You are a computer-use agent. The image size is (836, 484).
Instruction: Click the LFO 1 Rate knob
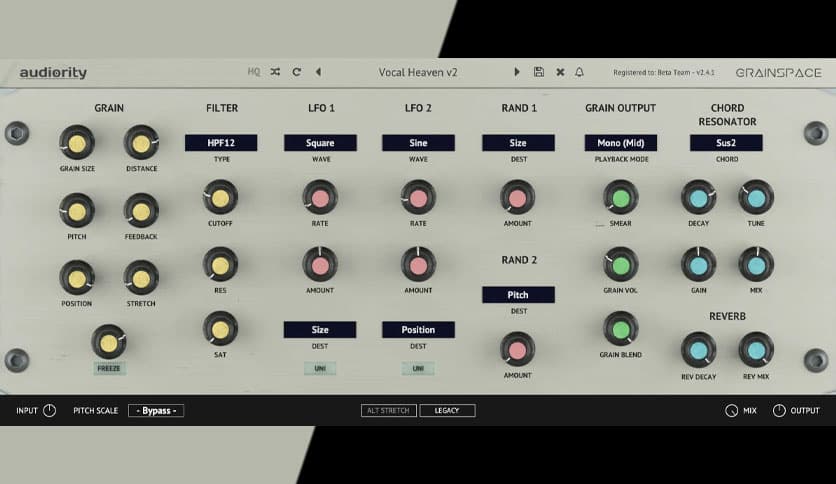320,198
